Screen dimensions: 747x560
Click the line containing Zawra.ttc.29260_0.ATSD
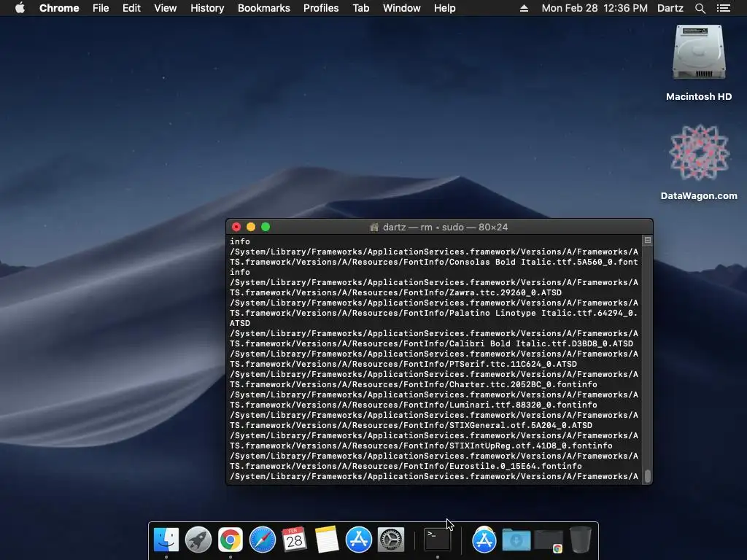(395, 292)
